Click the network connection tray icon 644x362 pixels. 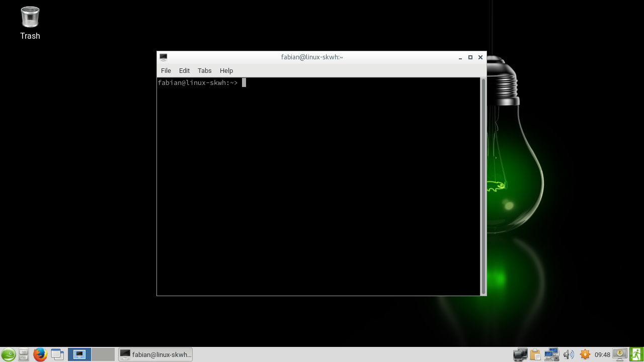(x=552, y=355)
